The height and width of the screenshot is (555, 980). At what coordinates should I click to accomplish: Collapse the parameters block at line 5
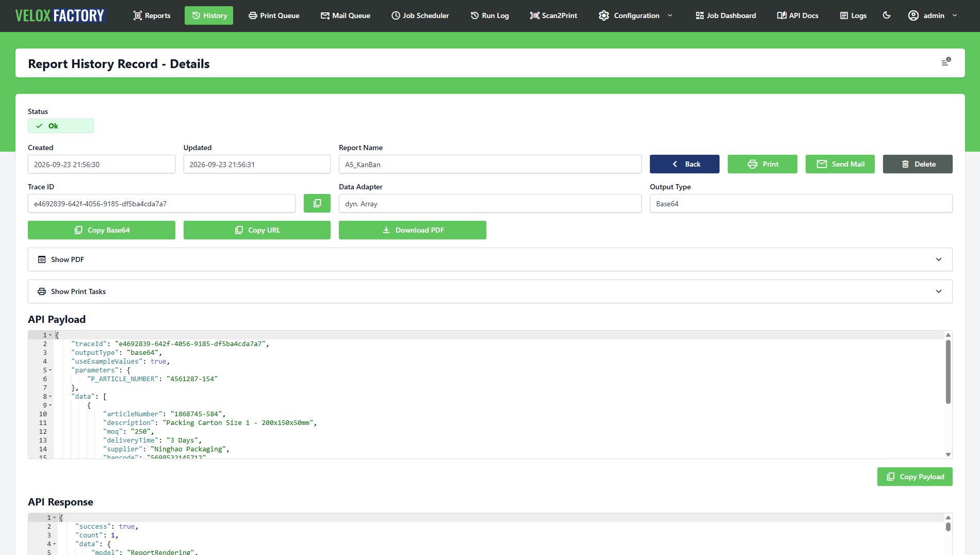51,370
